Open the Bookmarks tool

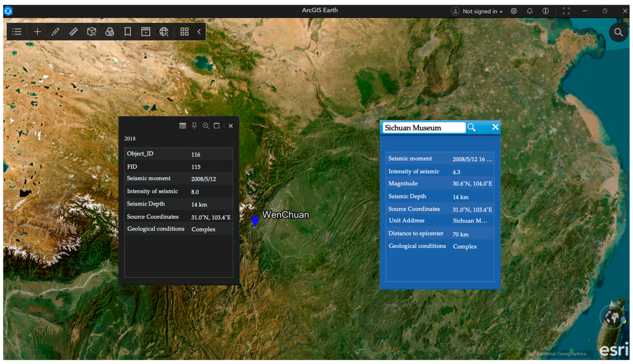point(128,32)
